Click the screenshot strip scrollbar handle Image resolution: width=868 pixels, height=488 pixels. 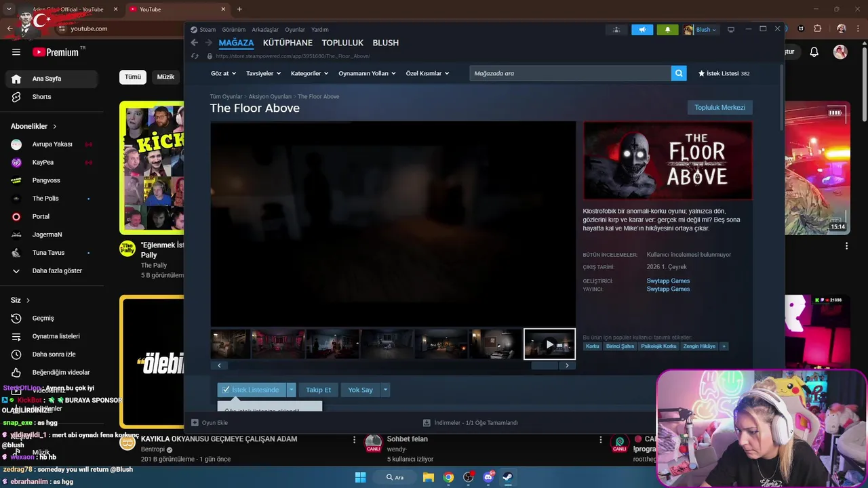pos(544,365)
